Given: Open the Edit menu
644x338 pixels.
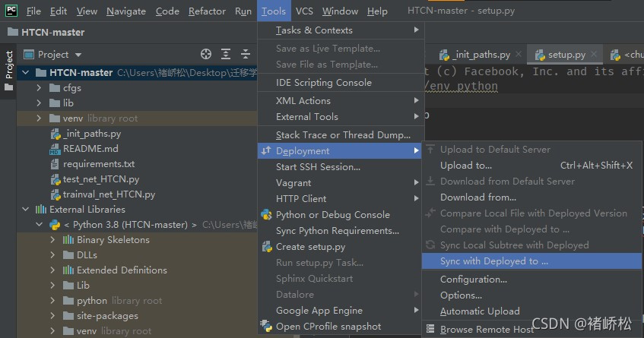Looking at the screenshot, I should click(59, 11).
